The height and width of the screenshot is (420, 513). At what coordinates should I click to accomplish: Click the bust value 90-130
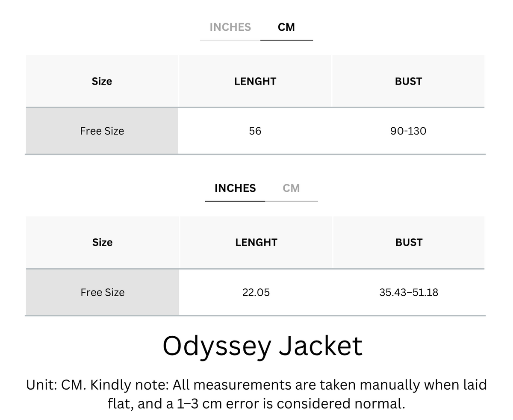[x=408, y=131]
